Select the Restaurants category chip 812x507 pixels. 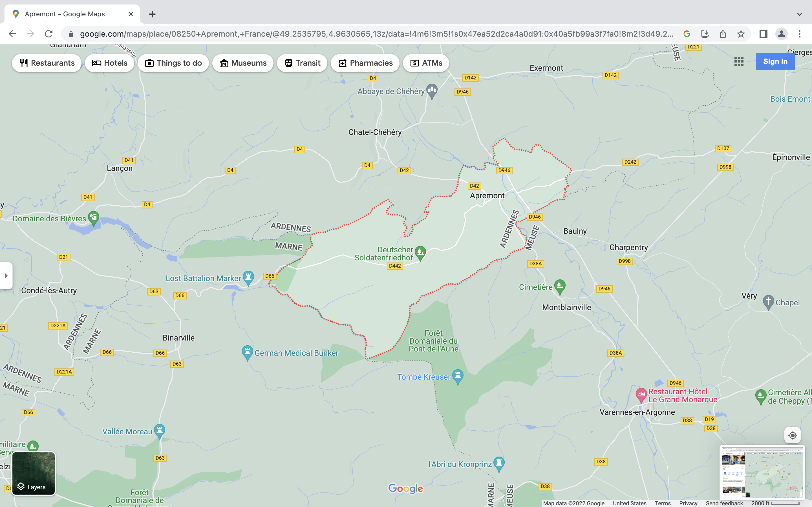(x=47, y=63)
